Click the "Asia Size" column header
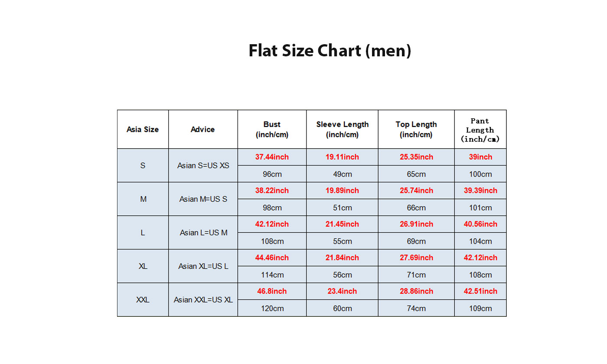The height and width of the screenshot is (364, 607). click(143, 130)
